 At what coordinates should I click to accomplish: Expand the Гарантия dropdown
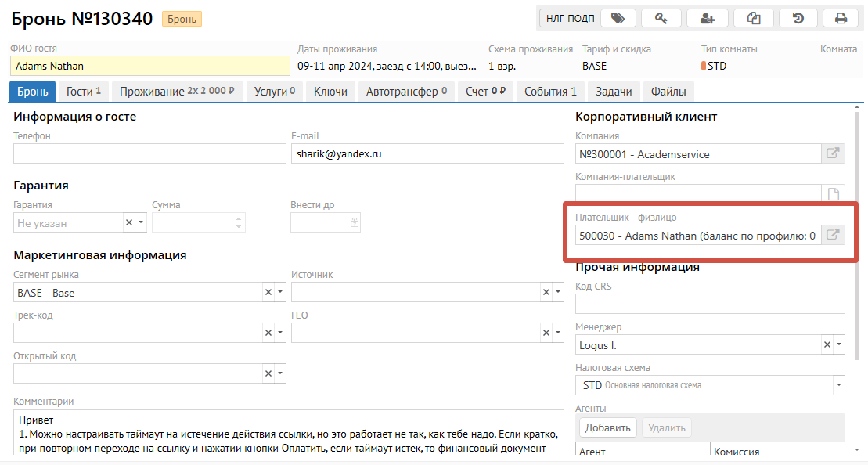point(141,223)
